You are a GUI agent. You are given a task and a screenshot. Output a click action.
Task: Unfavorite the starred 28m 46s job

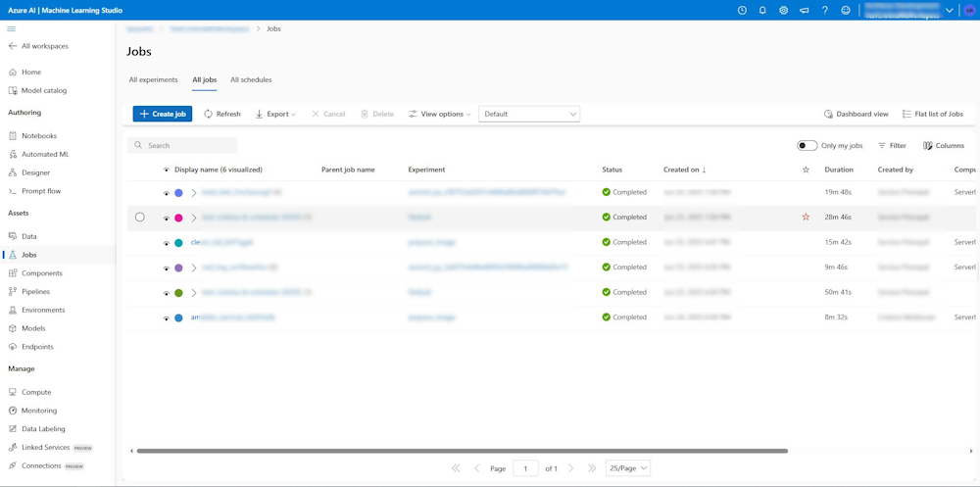pos(806,217)
